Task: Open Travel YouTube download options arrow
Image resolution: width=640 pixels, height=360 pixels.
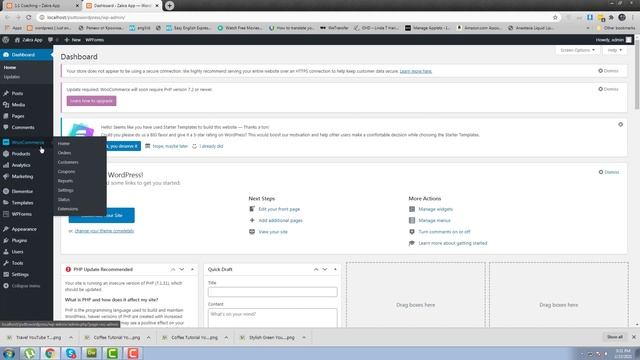Action: point(71,338)
